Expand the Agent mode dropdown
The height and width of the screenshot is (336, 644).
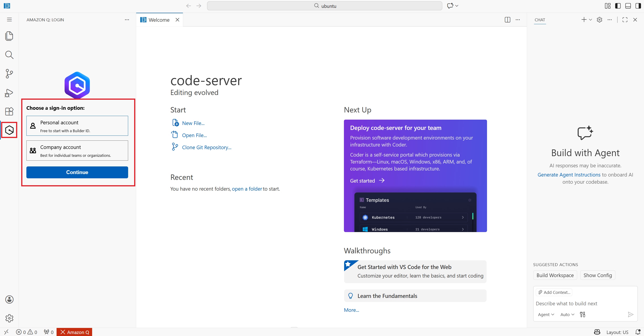546,314
